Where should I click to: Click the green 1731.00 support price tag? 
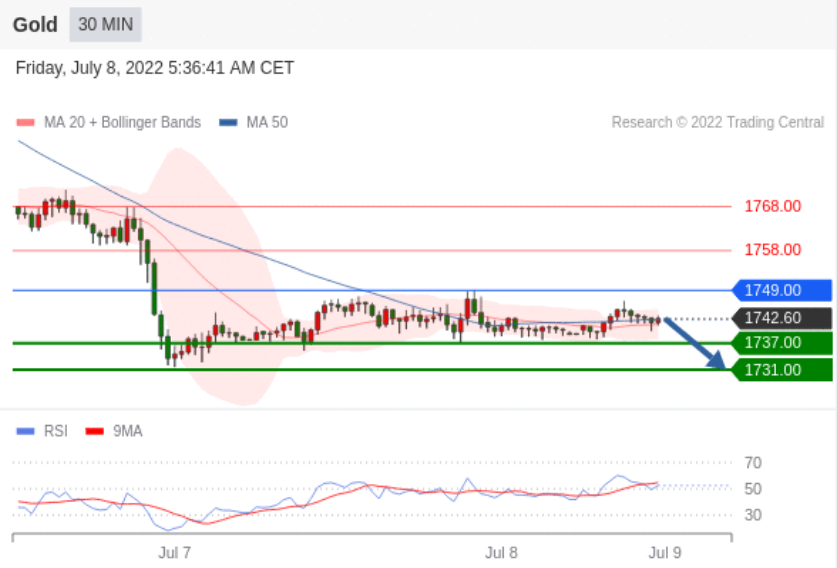click(x=781, y=370)
